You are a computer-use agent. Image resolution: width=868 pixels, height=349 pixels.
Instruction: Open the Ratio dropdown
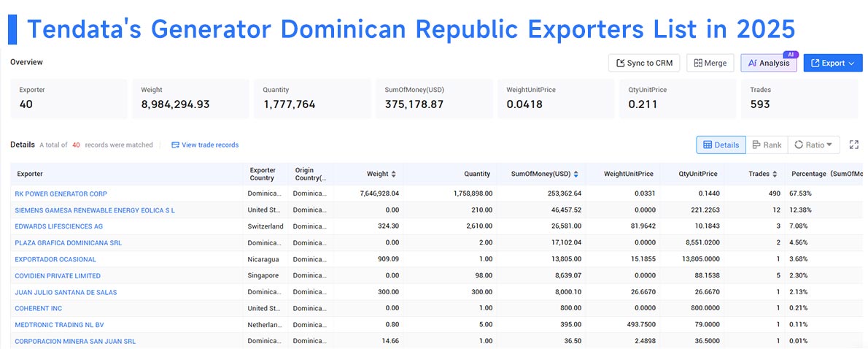[x=814, y=145]
